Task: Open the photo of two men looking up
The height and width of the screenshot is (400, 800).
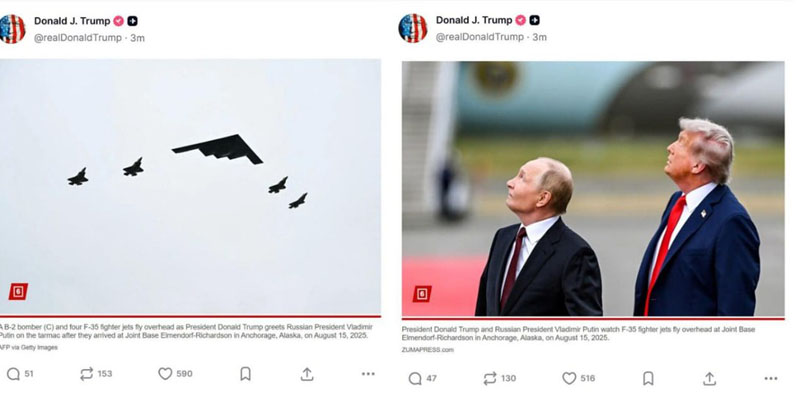Action: point(593,189)
